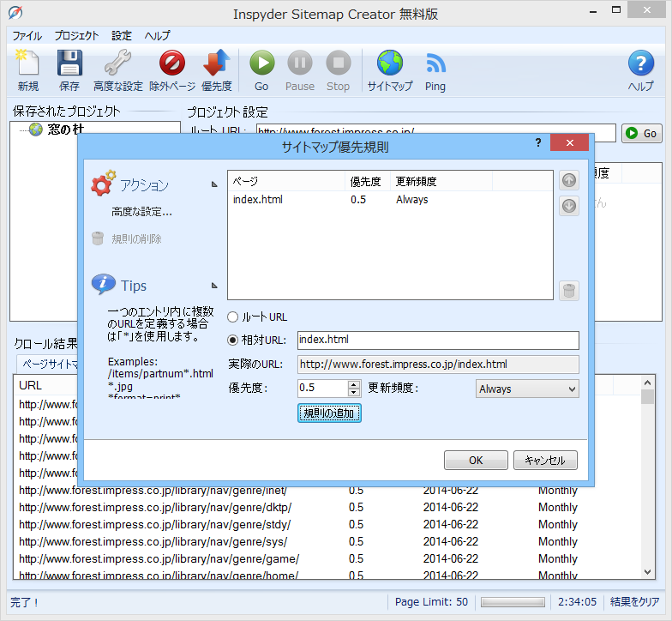Click the 完了！ status text

click(24, 602)
